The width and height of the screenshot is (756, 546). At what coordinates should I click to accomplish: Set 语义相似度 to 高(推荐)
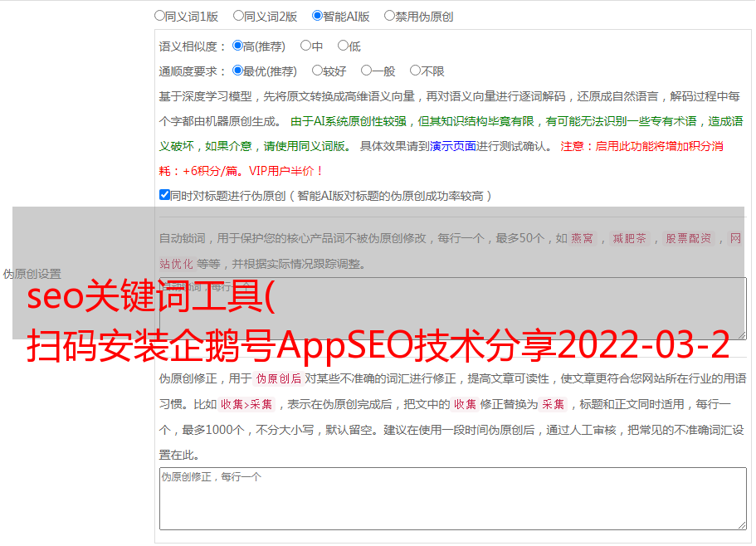237,46
